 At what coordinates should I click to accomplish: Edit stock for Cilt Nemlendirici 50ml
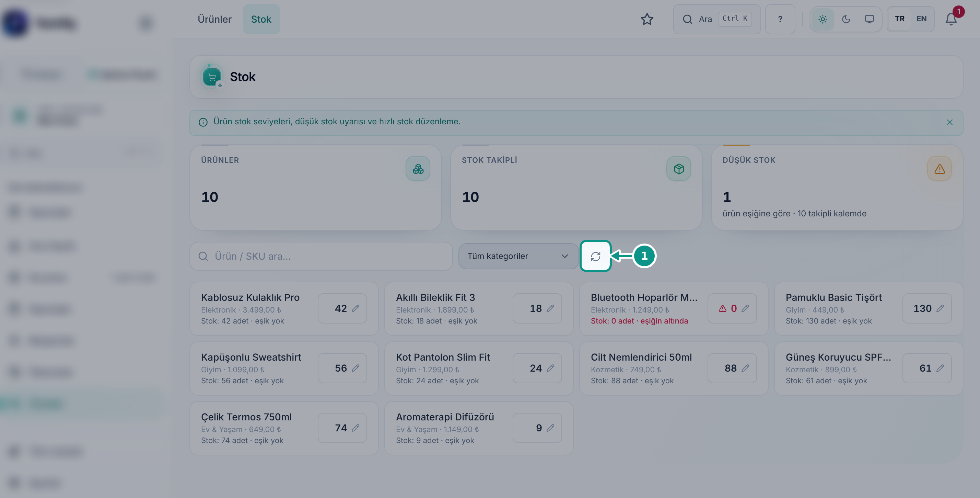coord(732,368)
